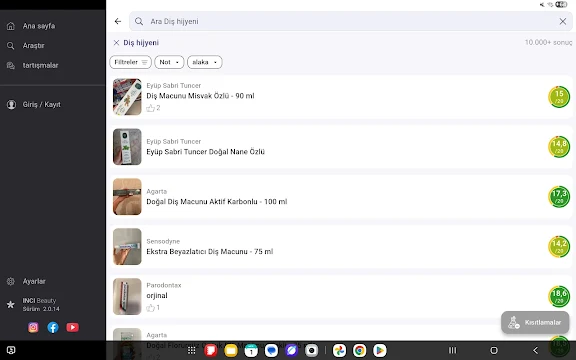The image size is (576, 360).
Task: Go back with the arrow icon
Action: pyautogui.click(x=118, y=21)
